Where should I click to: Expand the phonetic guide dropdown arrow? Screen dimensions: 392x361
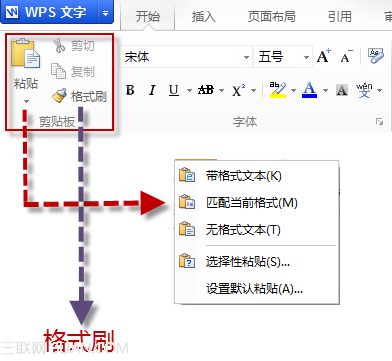click(x=379, y=90)
